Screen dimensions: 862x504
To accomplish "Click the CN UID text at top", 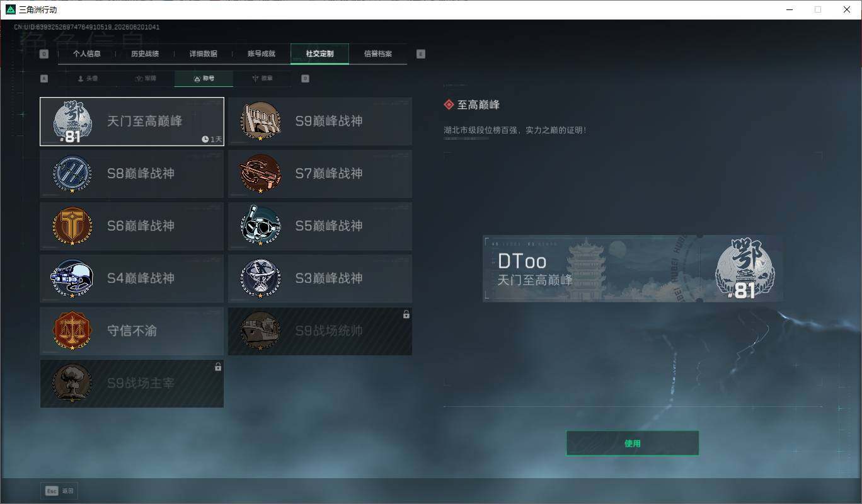I will pos(87,27).
